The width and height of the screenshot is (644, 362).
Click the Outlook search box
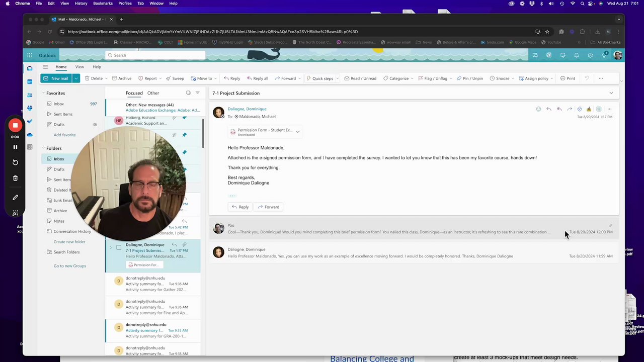pyautogui.click(x=155, y=55)
